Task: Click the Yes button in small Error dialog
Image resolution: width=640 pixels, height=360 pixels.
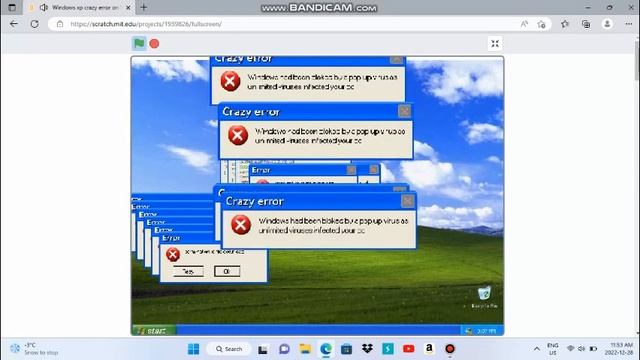Action: tap(188, 271)
